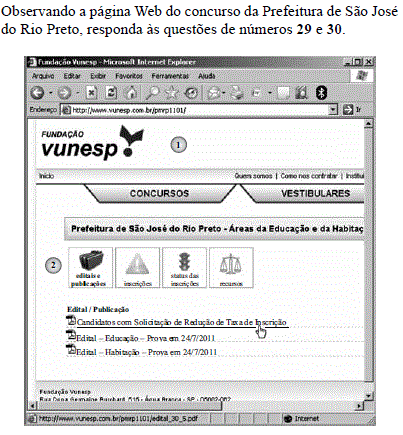Click the Início link

point(47,176)
